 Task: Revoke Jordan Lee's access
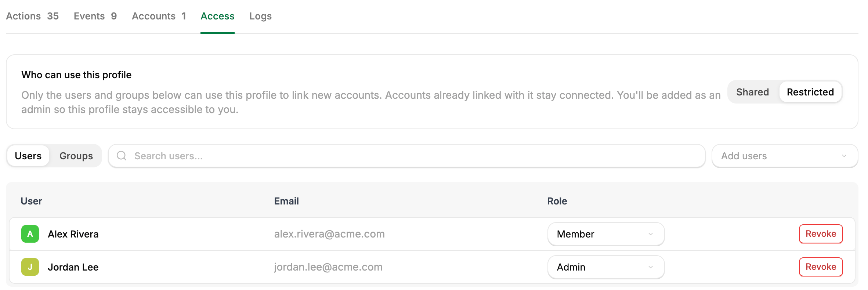821,267
